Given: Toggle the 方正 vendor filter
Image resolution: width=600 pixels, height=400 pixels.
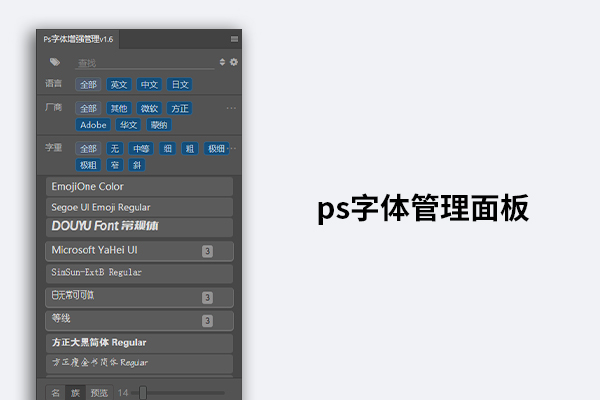Looking at the screenshot, I should (x=180, y=109).
